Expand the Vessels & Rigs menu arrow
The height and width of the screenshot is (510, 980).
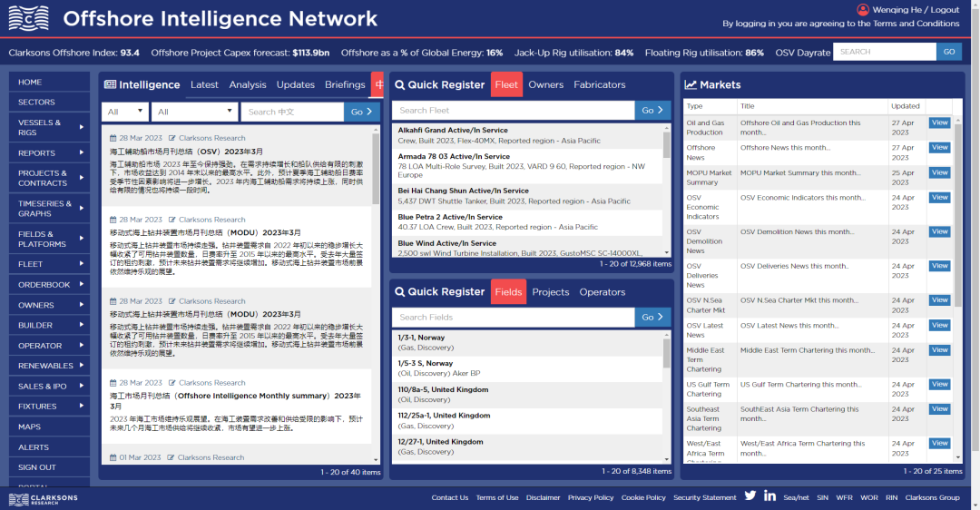[x=82, y=127]
